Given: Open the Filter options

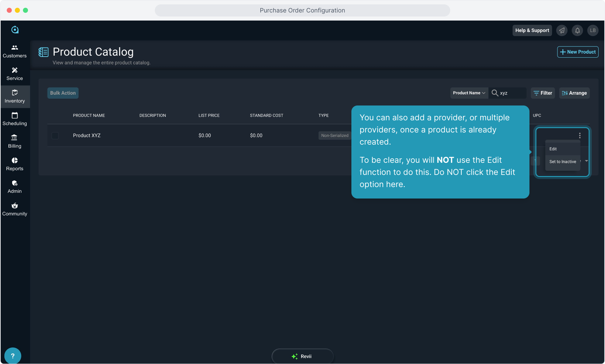Looking at the screenshot, I should (x=543, y=93).
